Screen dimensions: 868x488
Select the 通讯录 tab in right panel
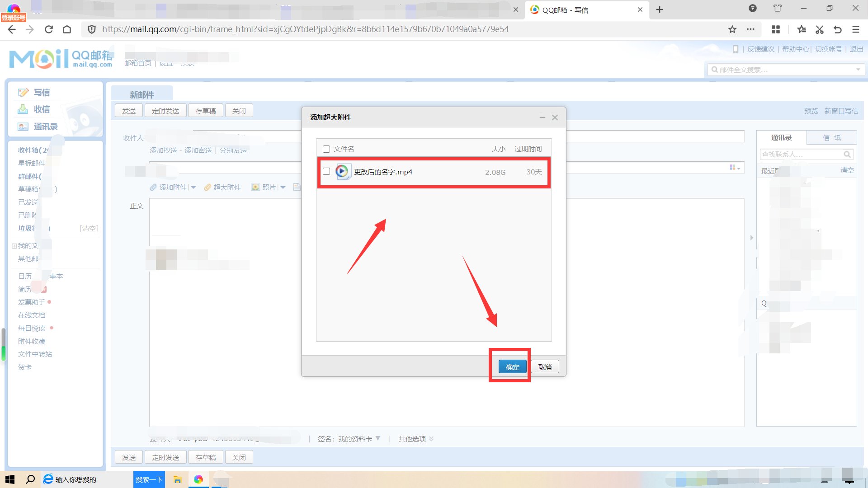pyautogui.click(x=781, y=138)
